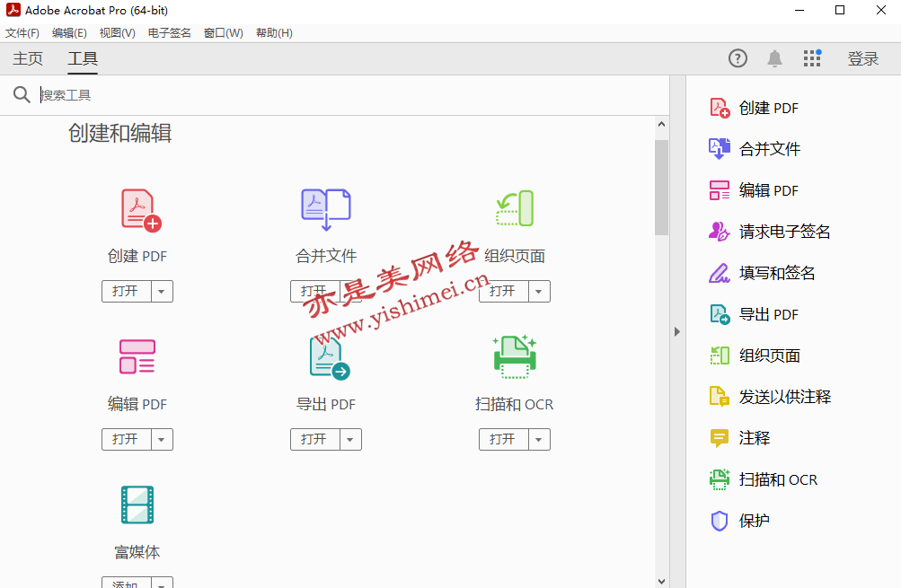Image resolution: width=901 pixels, height=588 pixels.
Task: Click 打开 button under 导出 PDF
Action: 315,440
